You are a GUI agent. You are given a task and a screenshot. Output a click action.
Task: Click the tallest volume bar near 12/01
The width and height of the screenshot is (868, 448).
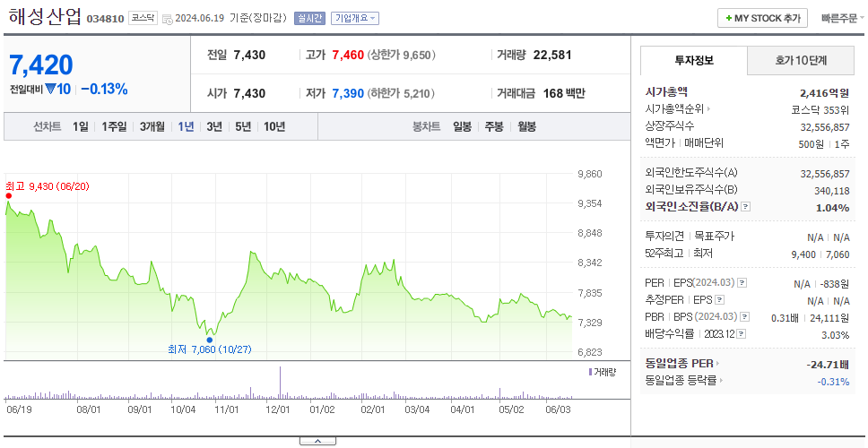(x=280, y=383)
